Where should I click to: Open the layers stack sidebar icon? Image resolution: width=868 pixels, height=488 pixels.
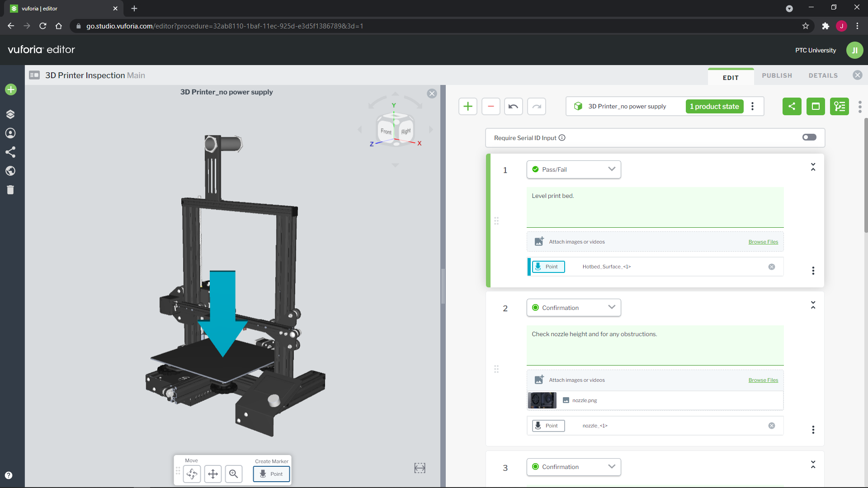[x=10, y=114]
